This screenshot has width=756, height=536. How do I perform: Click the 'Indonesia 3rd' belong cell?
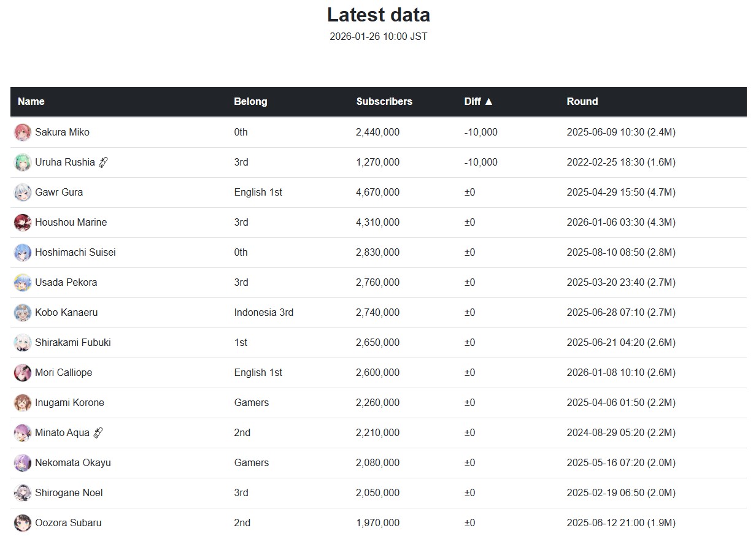(264, 313)
